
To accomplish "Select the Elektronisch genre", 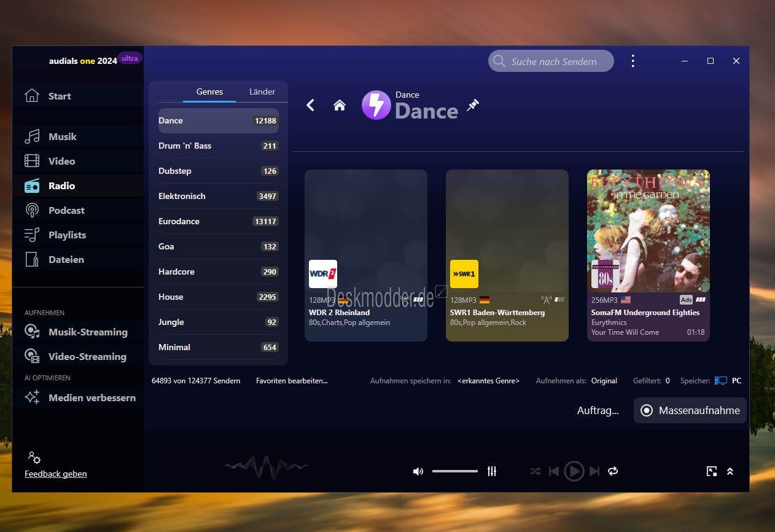I will point(219,196).
